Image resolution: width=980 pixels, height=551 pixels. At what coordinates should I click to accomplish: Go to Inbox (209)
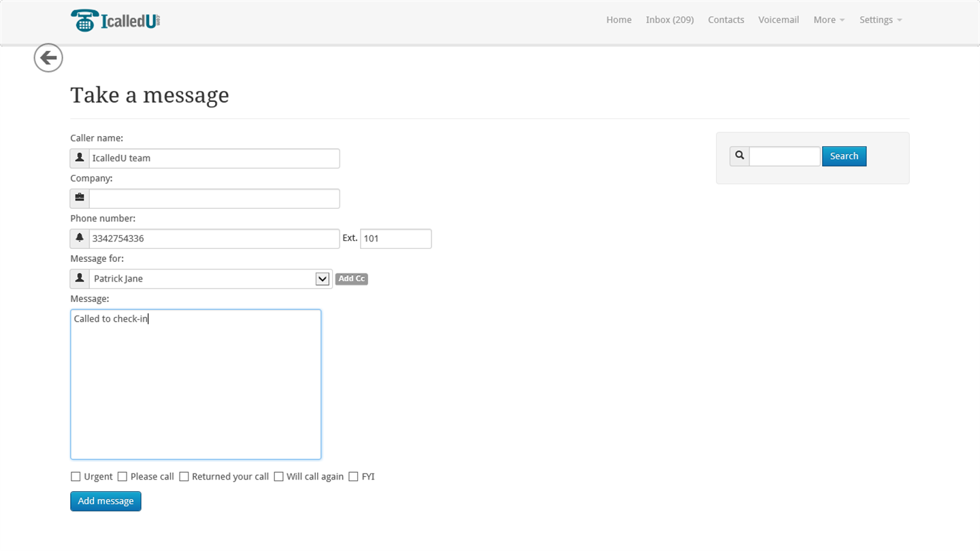pyautogui.click(x=670, y=20)
